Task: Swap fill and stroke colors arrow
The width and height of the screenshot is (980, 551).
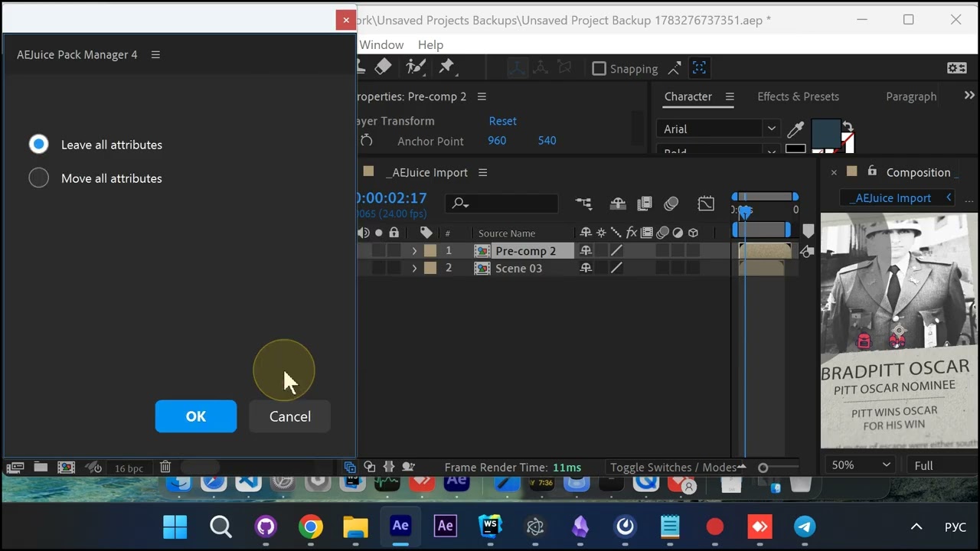Action: click(848, 126)
